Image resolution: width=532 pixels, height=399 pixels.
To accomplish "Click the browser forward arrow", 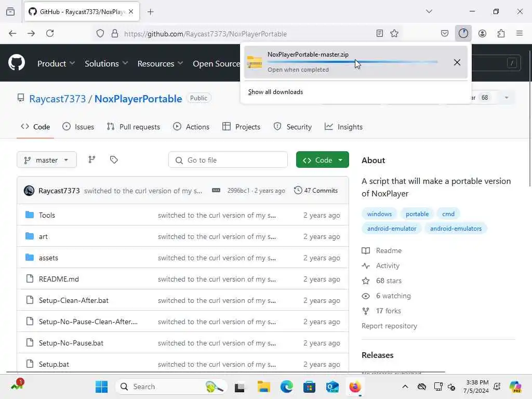I will [31, 33].
